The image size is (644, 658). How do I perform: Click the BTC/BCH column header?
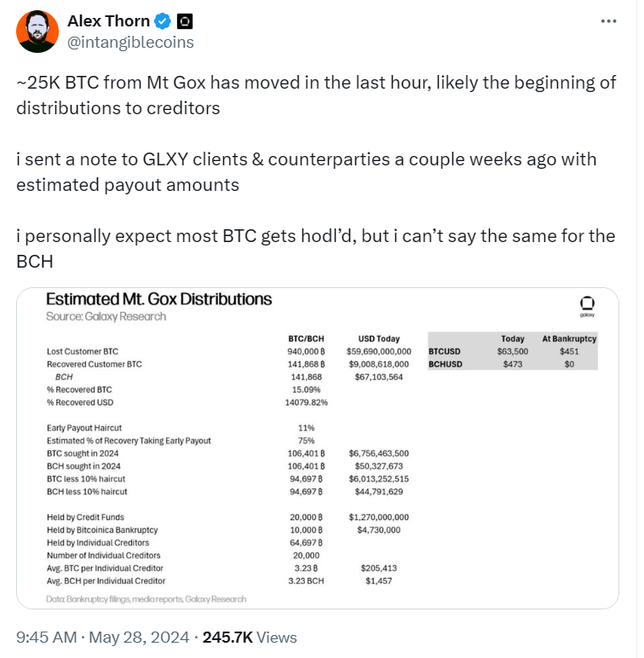(x=306, y=338)
